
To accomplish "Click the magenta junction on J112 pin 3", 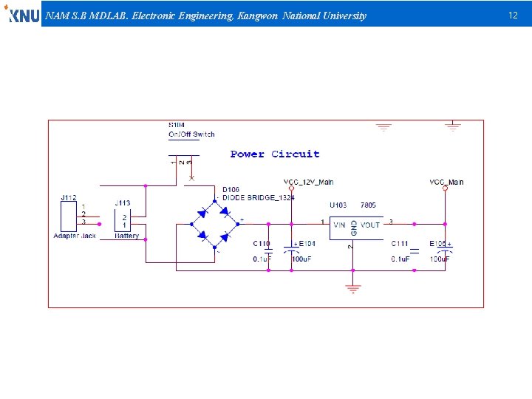I will click(x=100, y=225).
